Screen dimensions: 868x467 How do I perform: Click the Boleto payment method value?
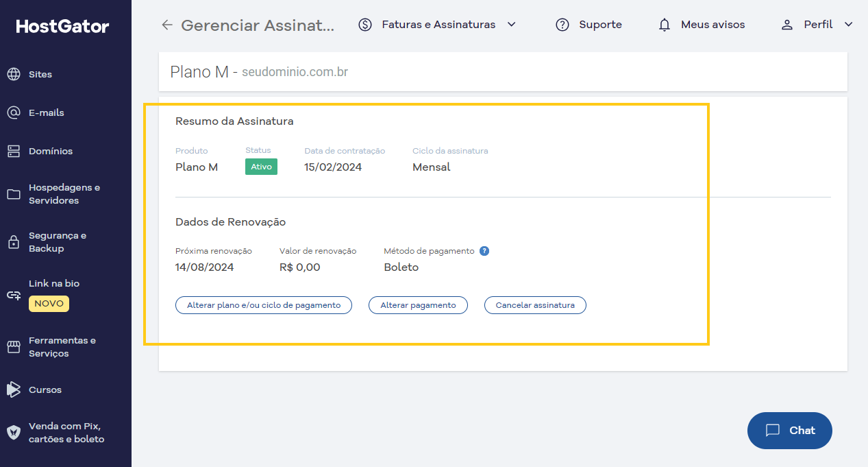tap(401, 267)
